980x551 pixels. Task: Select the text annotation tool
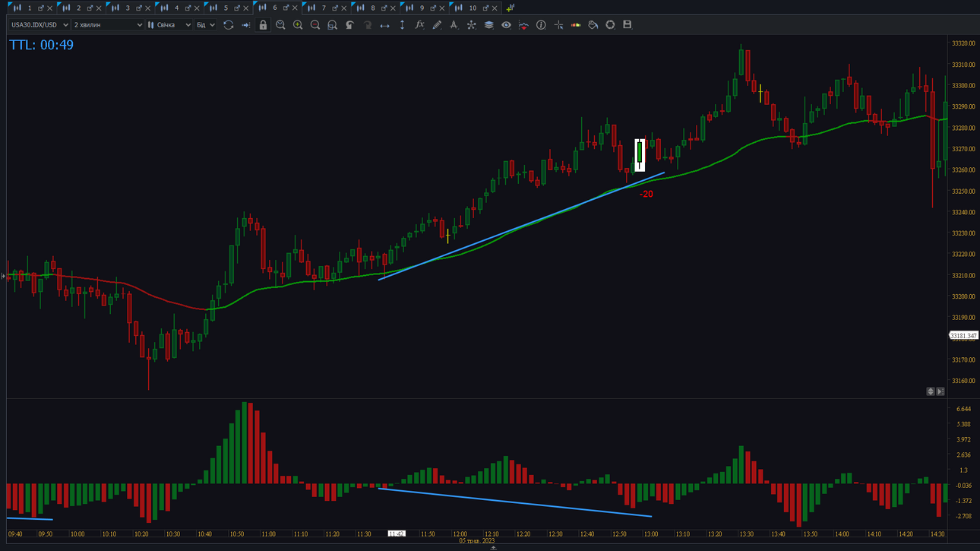click(454, 25)
